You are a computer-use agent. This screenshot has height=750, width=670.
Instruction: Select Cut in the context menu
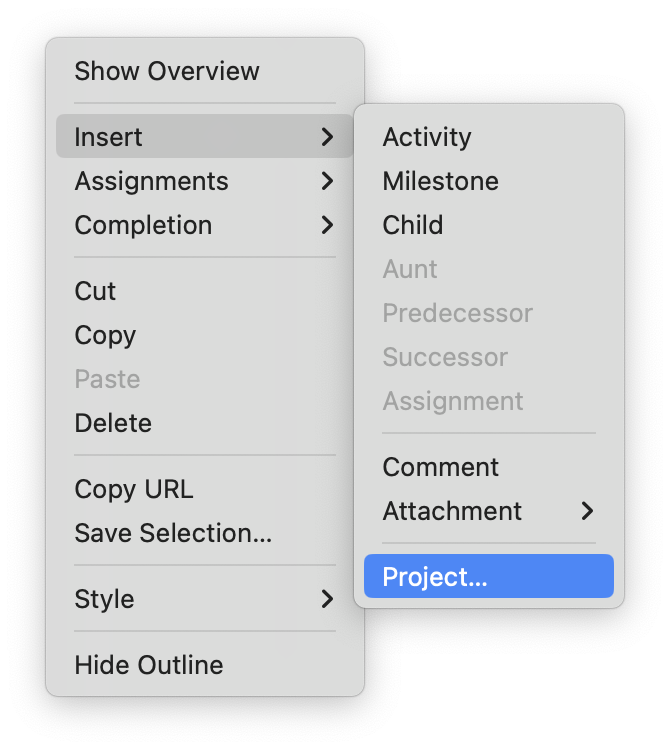pos(95,291)
